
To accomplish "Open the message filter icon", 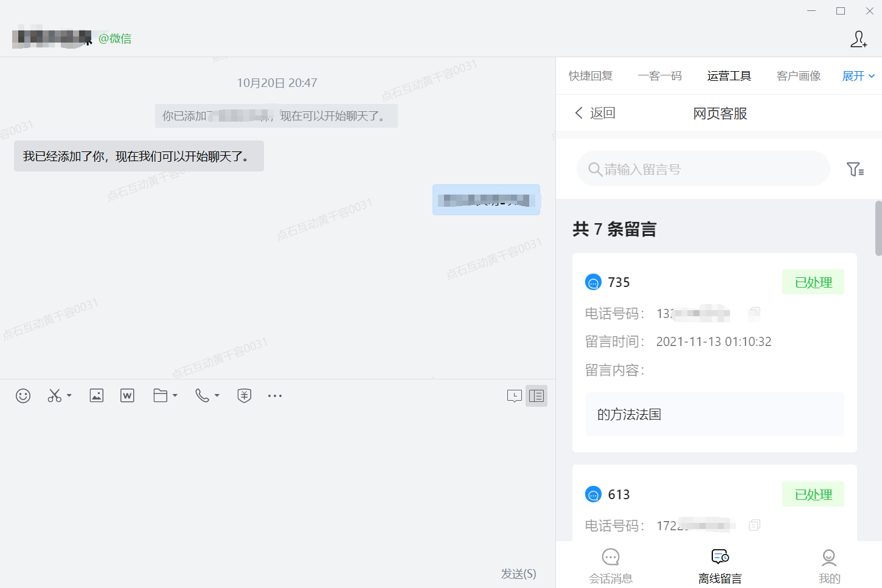I will (855, 169).
